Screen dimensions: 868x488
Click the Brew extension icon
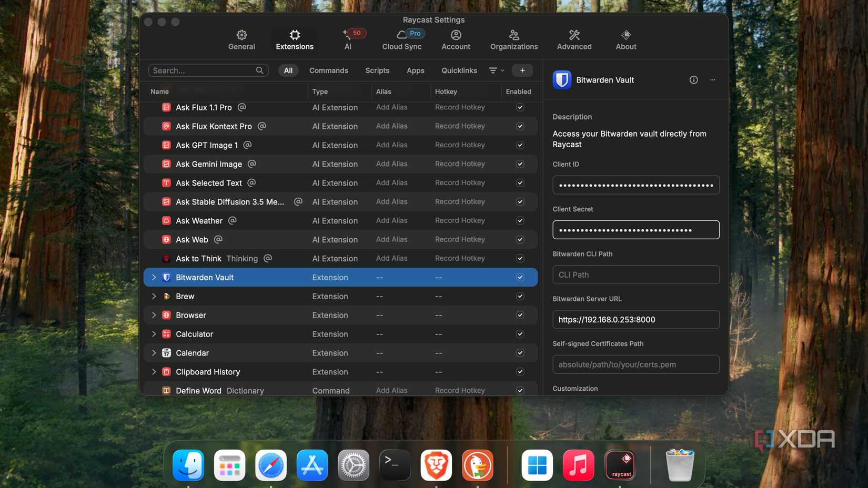166,296
